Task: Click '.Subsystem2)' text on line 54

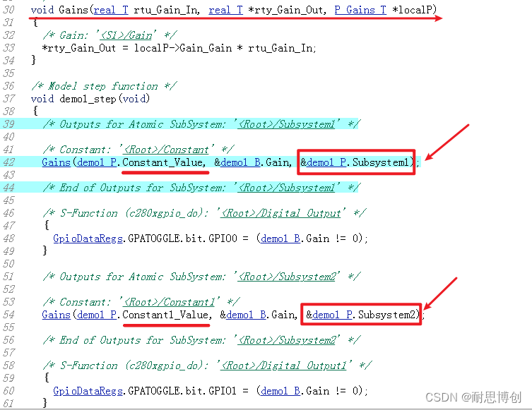Action: (386, 315)
